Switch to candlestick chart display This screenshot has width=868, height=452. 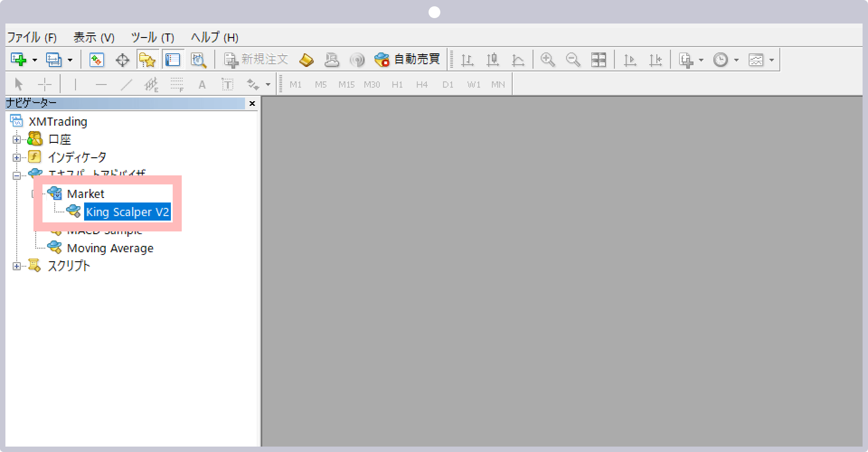point(493,60)
